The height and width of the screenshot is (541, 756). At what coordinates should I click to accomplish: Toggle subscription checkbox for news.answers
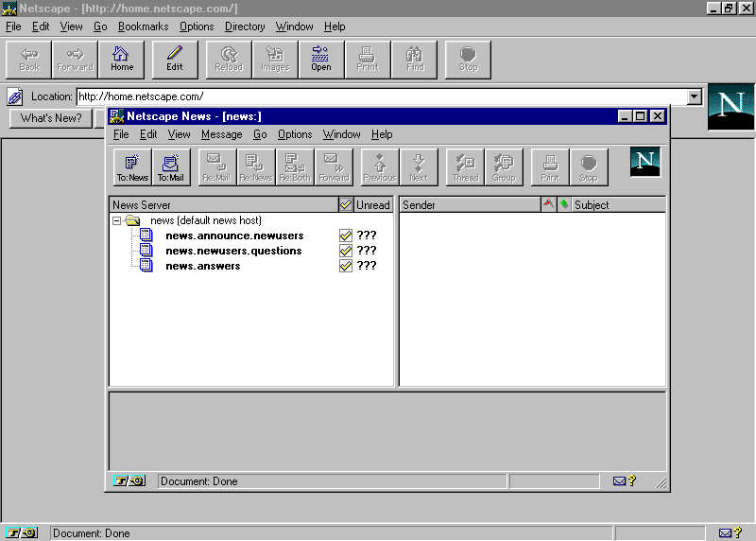[x=346, y=266]
